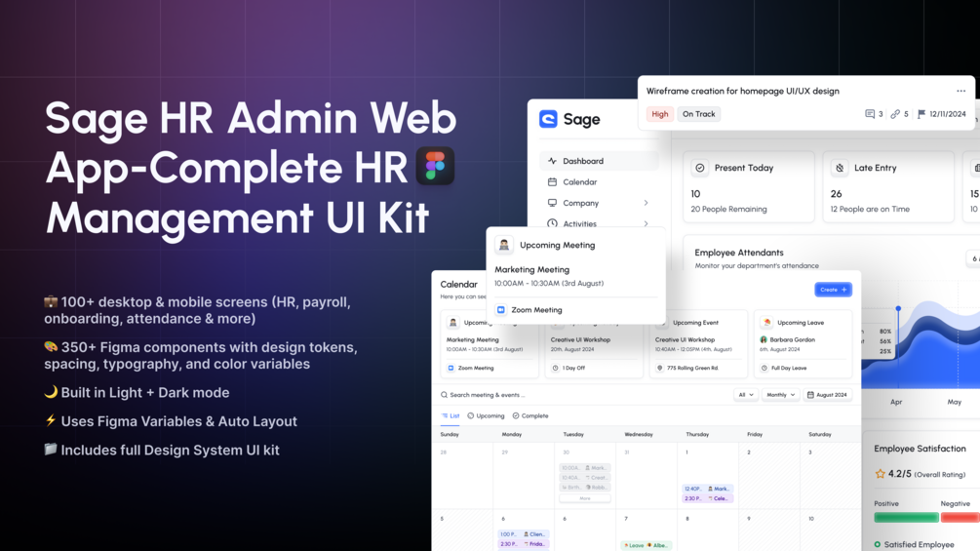Click the green Positive satisfaction bar
Screen dimensions: 980x551
click(x=906, y=517)
